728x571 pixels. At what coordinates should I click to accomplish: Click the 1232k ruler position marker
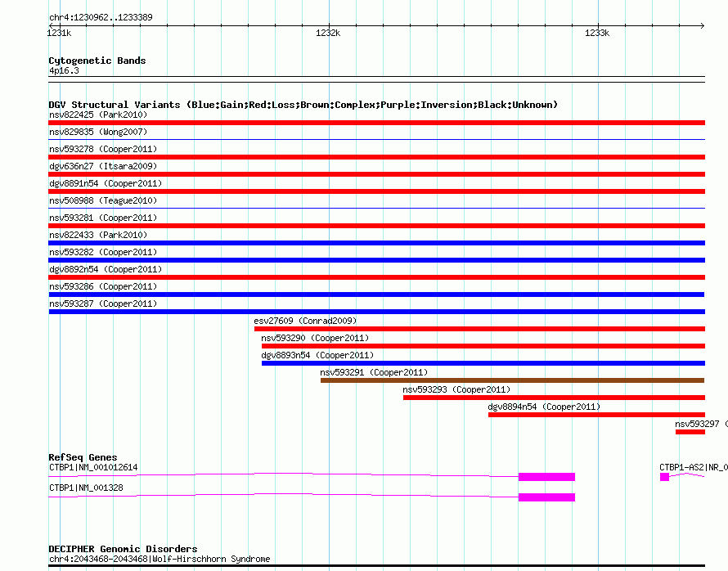[x=328, y=33]
